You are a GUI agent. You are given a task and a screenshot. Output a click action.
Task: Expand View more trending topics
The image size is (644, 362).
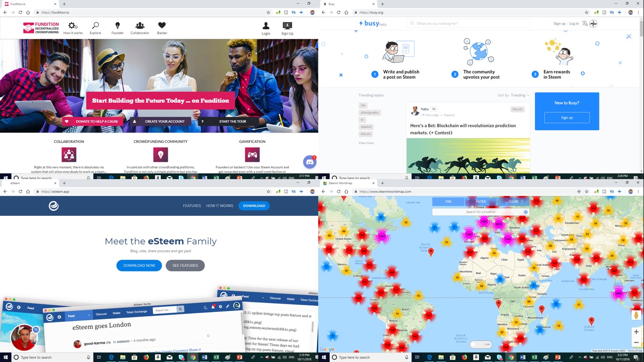tap(366, 143)
